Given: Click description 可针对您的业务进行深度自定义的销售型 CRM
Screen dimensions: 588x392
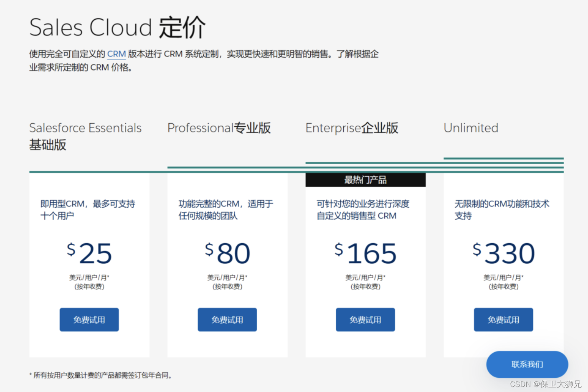Looking at the screenshot, I should [363, 210].
